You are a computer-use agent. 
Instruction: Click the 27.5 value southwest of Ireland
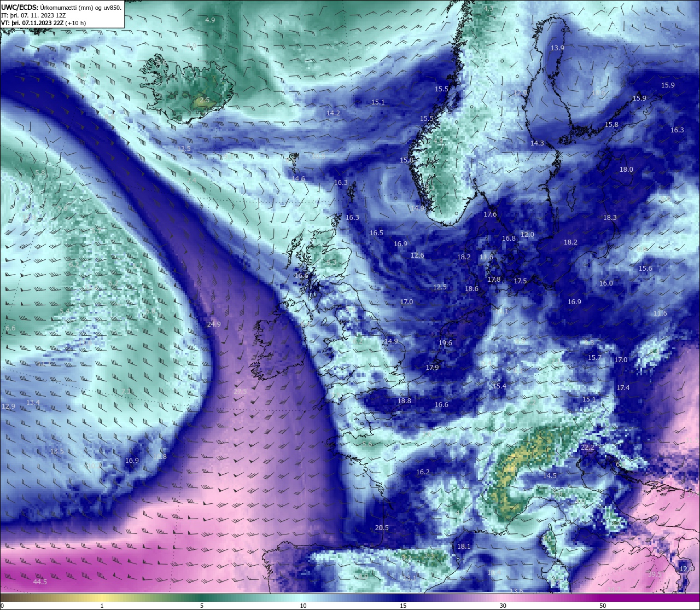[240, 392]
